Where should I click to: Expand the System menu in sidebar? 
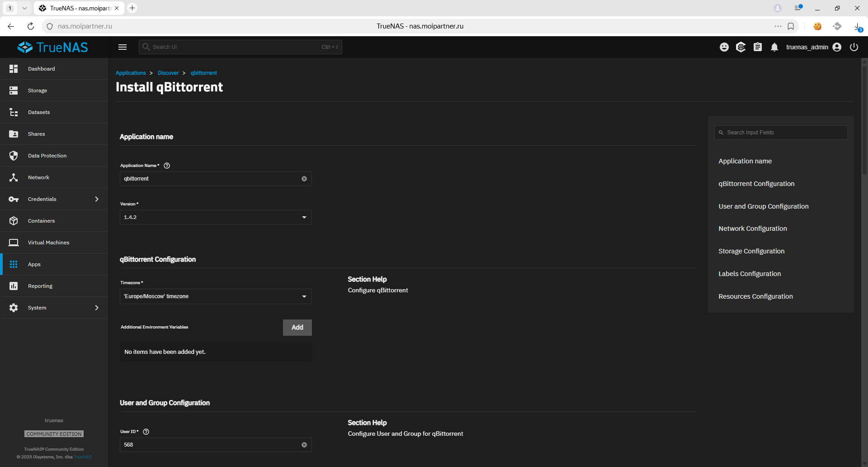(54, 308)
